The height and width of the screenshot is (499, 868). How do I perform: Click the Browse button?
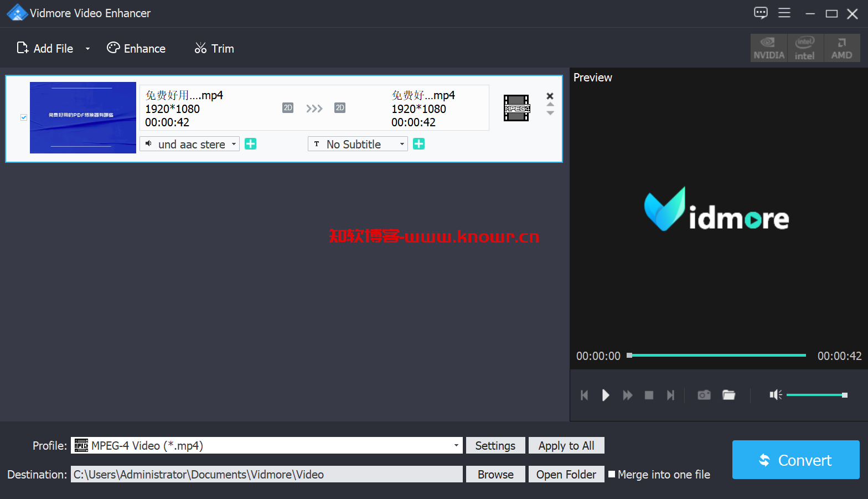pyautogui.click(x=495, y=474)
